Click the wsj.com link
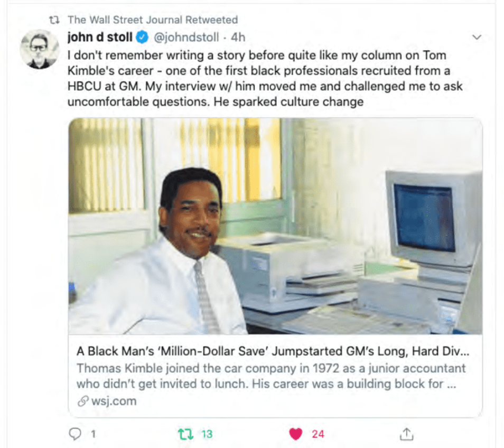Screen dimensions: 504x448 (x=114, y=401)
